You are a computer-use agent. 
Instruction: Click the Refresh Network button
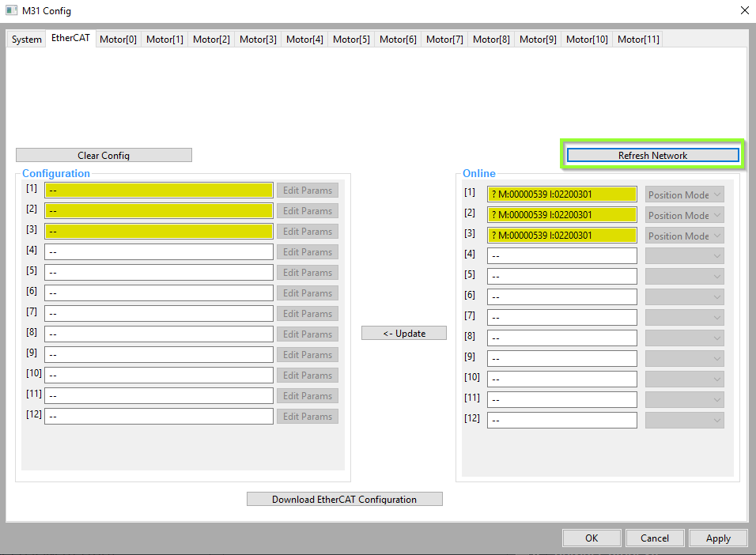(653, 155)
